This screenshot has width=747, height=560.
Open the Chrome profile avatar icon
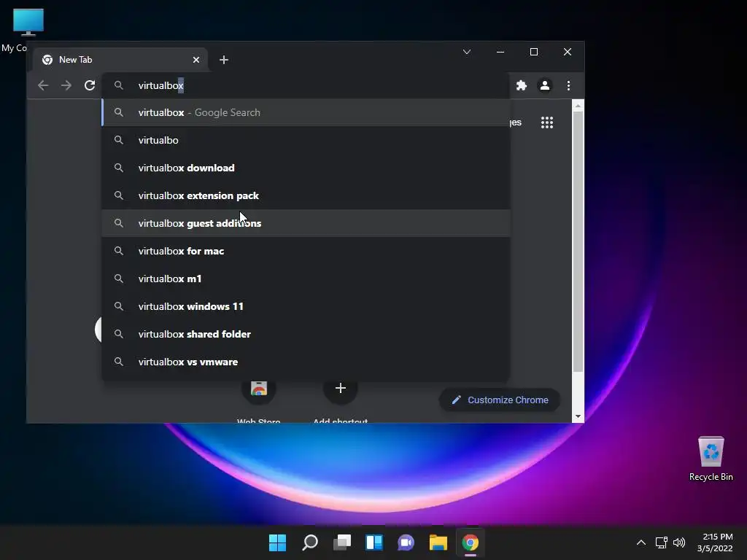pos(544,86)
